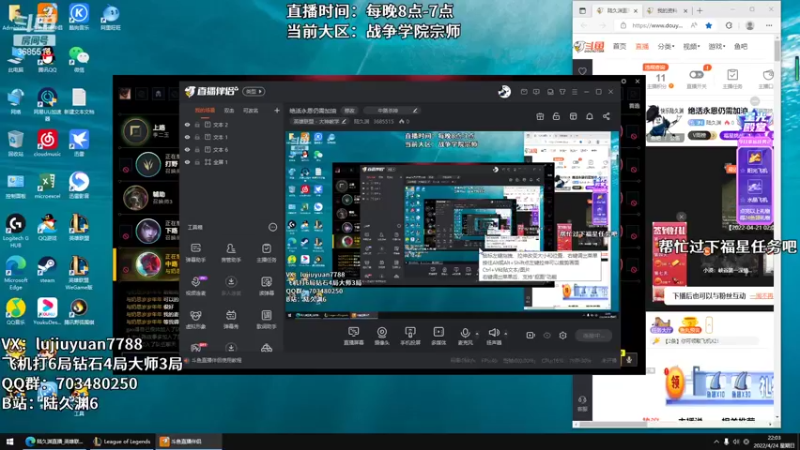800x450 pixels.
Task: Click the favorites star in Edge address bar
Action: pos(709,26)
